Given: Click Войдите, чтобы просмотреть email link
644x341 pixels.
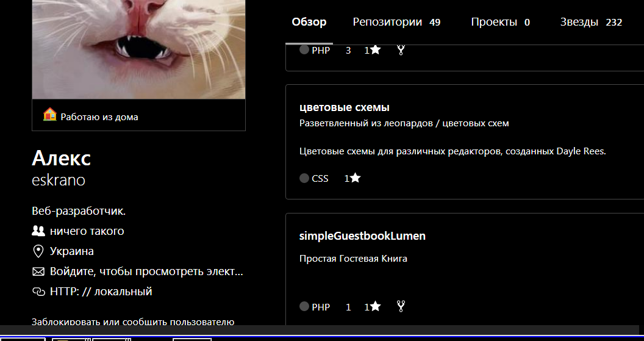Looking at the screenshot, I should tap(146, 271).
